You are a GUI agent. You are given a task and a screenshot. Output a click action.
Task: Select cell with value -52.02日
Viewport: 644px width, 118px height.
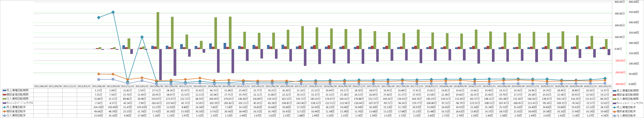pyautogui.click(x=605, y=103)
